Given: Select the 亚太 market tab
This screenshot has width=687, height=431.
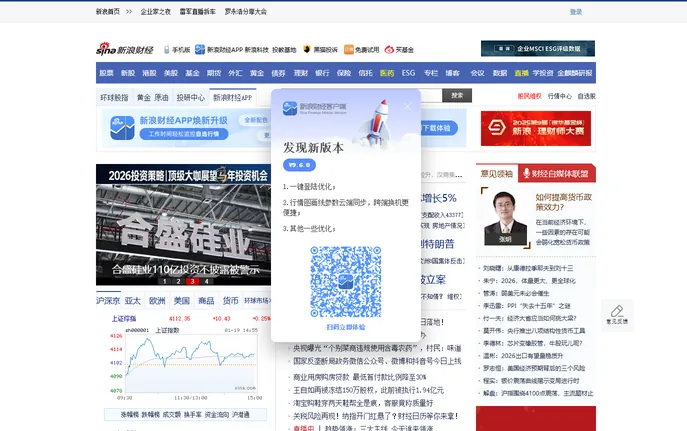Looking at the screenshot, I should coord(133,300).
